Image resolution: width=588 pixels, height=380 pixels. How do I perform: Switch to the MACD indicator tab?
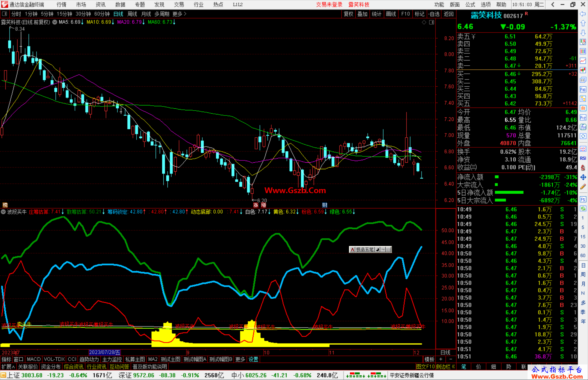(33, 359)
